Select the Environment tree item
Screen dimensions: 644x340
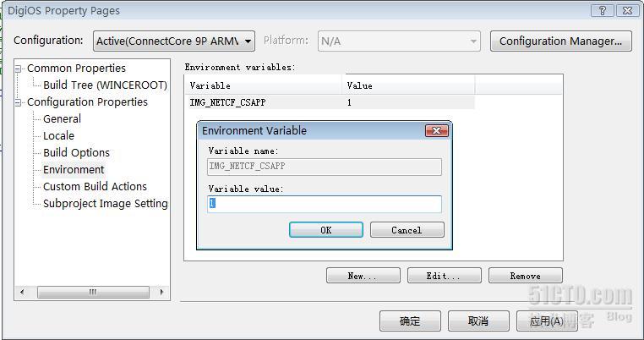tap(74, 169)
